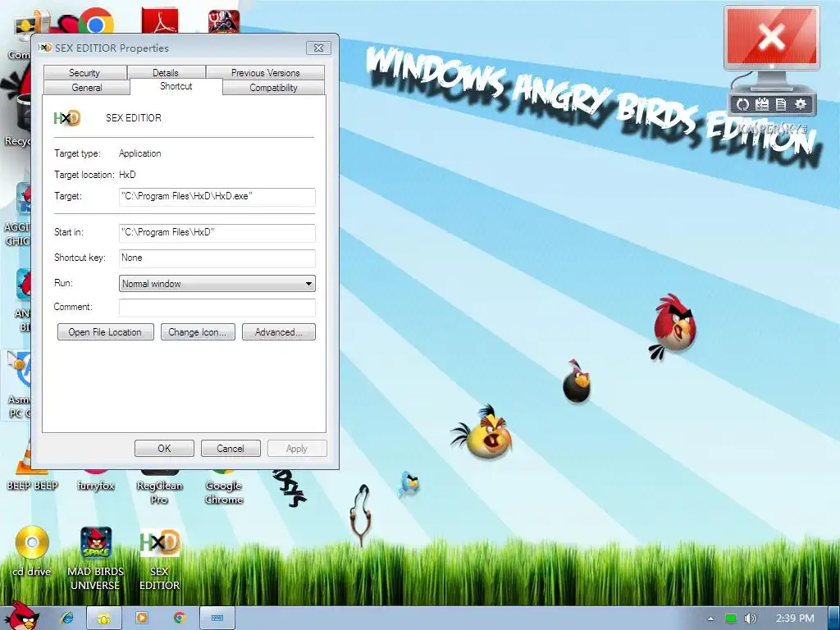
Task: Click the empty Comment field
Action: coord(217,308)
